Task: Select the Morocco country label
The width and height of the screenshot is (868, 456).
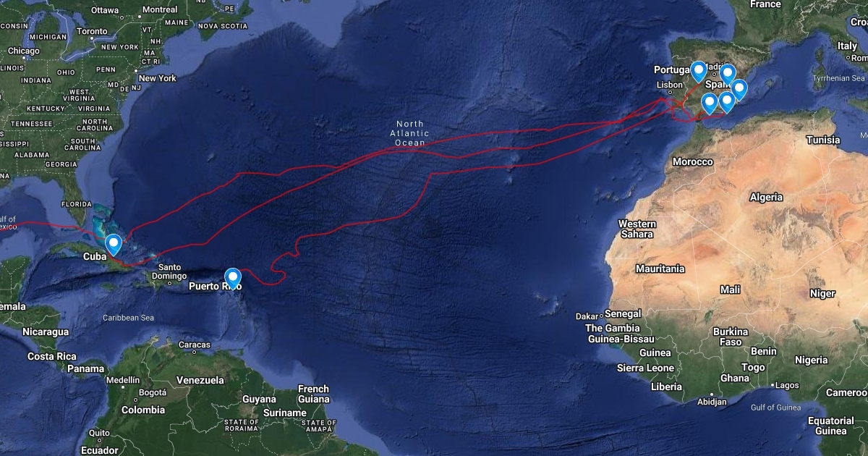Action: click(x=692, y=161)
